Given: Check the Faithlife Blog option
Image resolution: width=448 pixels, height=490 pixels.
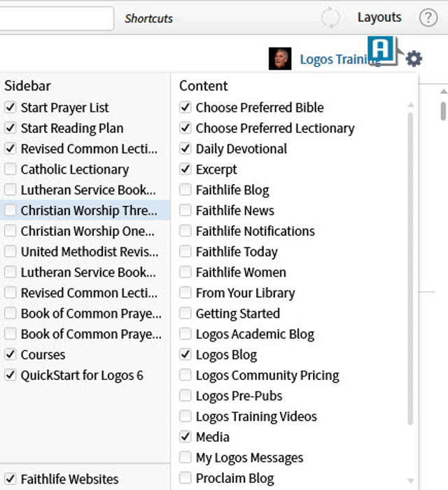Looking at the screenshot, I should point(185,190).
